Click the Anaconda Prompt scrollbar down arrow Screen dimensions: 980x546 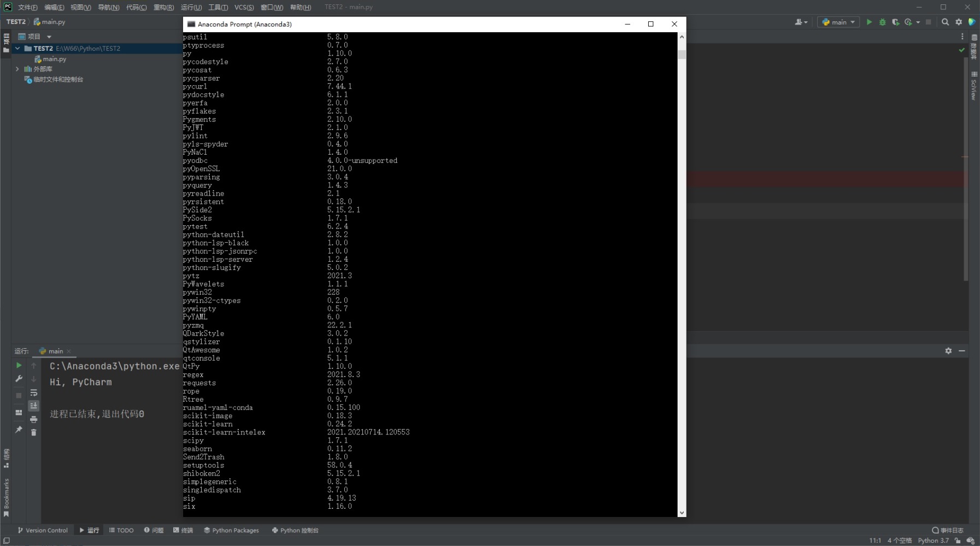pyautogui.click(x=682, y=513)
